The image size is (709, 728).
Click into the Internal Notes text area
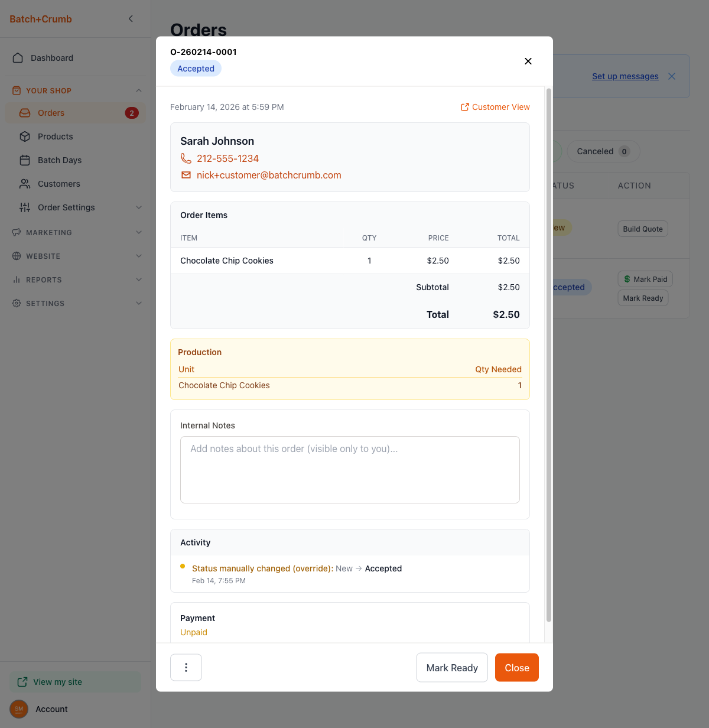pyautogui.click(x=350, y=470)
